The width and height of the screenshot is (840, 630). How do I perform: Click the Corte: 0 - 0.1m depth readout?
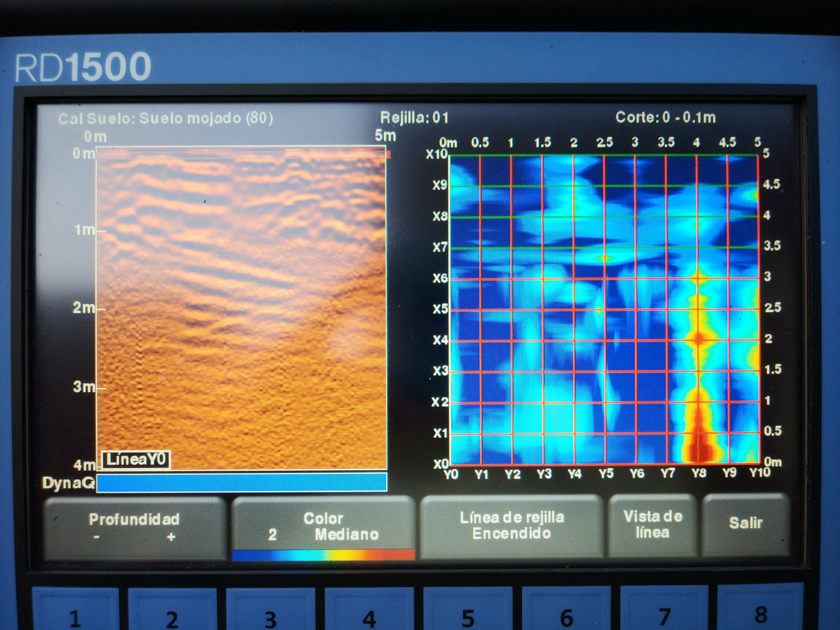pyautogui.click(x=665, y=117)
